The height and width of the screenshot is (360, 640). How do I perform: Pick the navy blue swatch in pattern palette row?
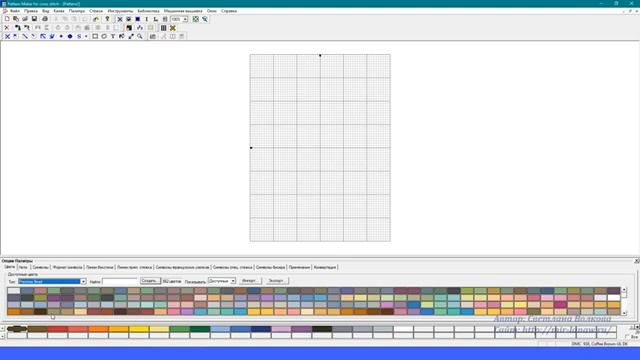pos(261,329)
